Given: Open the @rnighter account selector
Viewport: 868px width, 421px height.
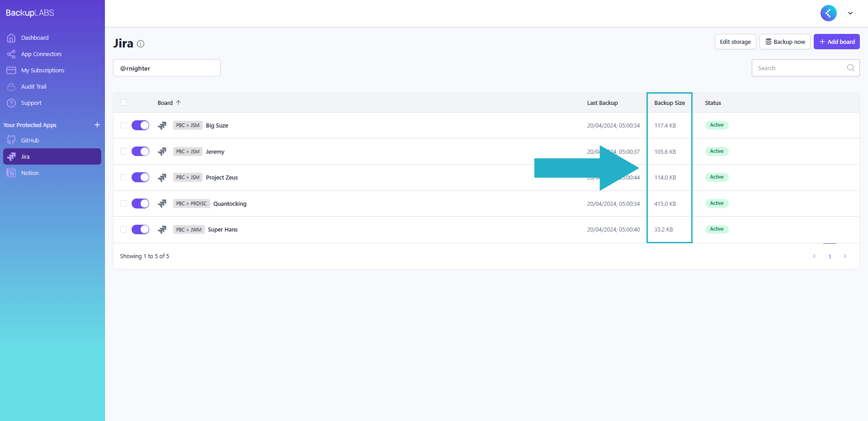Looking at the screenshot, I should (167, 68).
